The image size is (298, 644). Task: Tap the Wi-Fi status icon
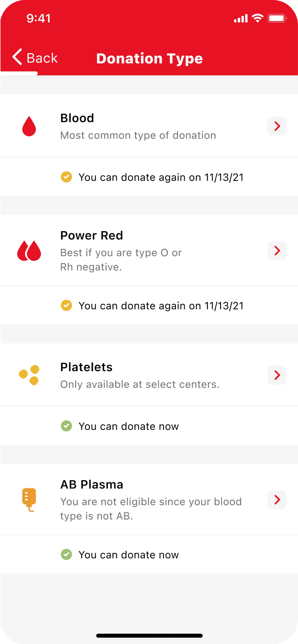pos(257,18)
